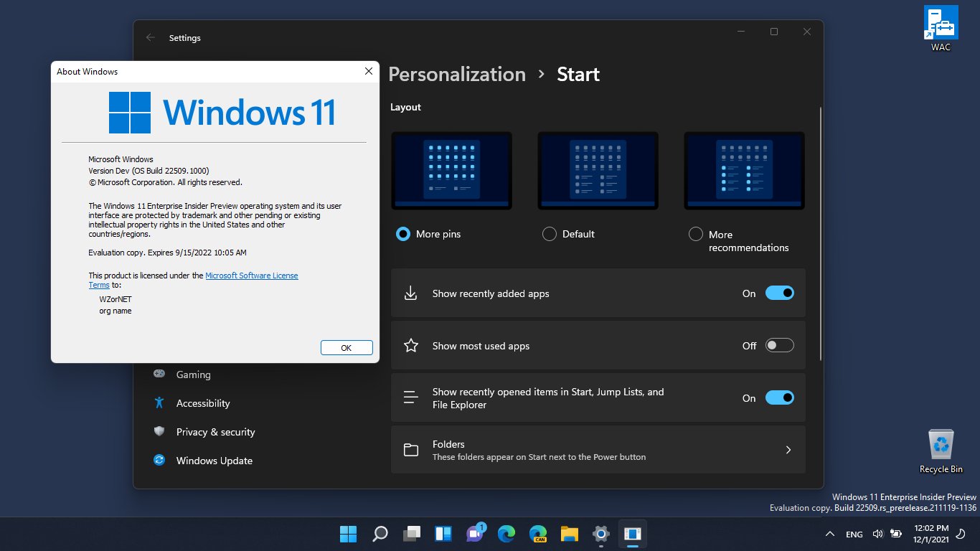The width and height of the screenshot is (980, 551).
Task: Show hidden icons in the system tray
Action: coord(830,534)
